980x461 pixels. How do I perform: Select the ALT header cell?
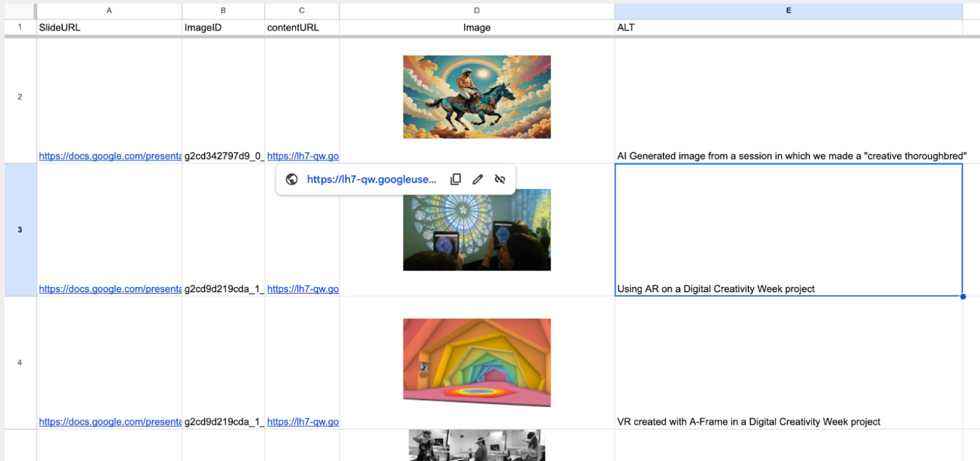(x=788, y=27)
